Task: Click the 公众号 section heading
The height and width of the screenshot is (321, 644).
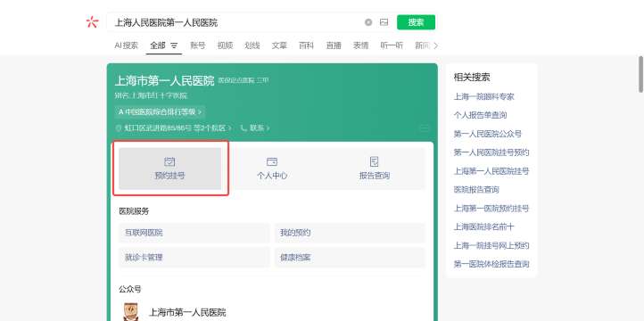Action: 130,289
